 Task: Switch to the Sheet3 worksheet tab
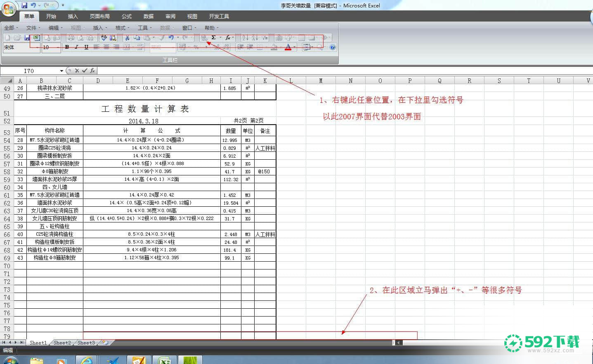point(86,343)
